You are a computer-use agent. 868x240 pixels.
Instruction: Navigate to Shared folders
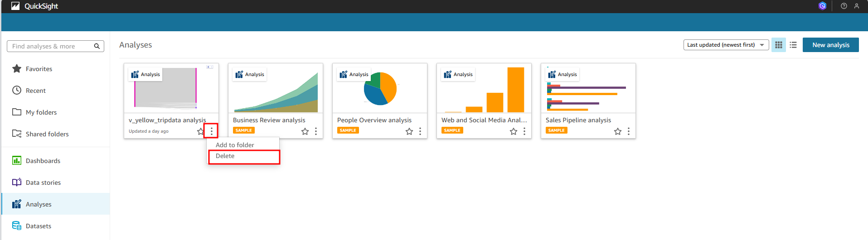click(x=47, y=134)
